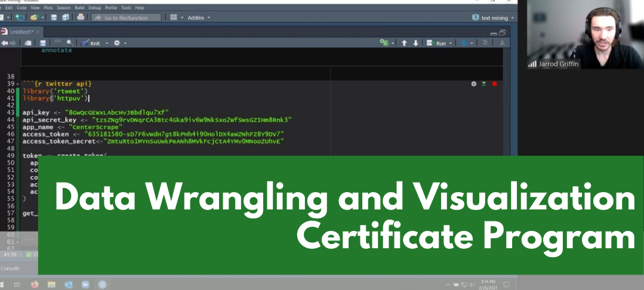644x290 pixels.
Task: Expand insert chunk dropdown arrow
Action: [x=393, y=44]
